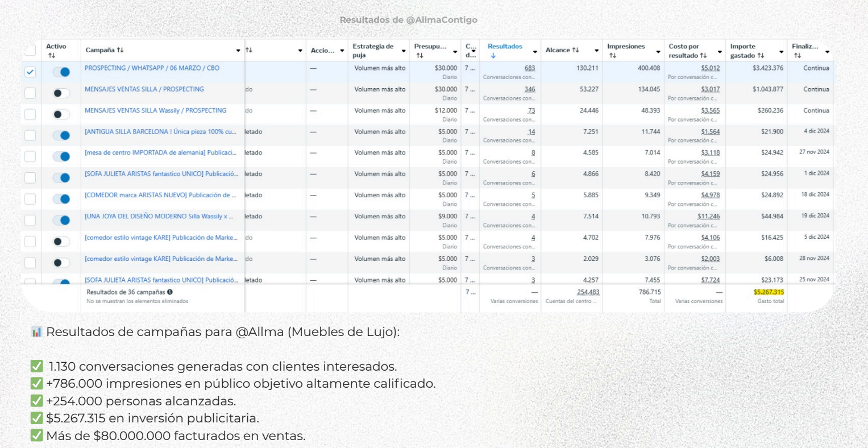Turn on MENSAJES VENTAS SILLA / PROSPECTING toggle

coord(61,93)
